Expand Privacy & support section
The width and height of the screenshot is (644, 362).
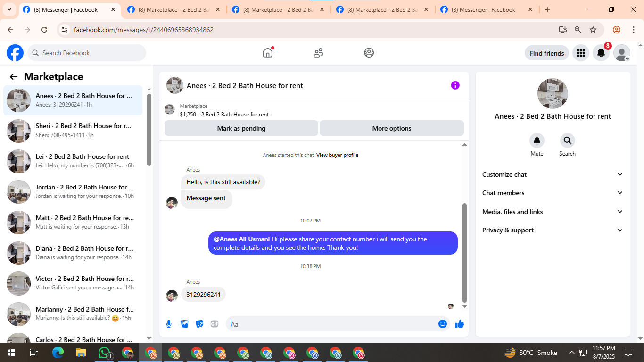point(553,230)
